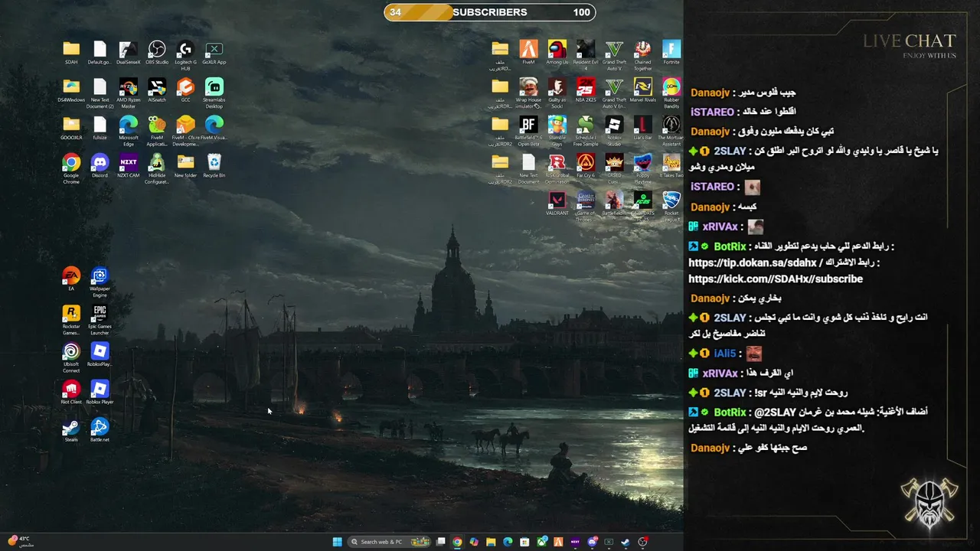Select the Battlefield 6 Open Beta icon
Screen dimensions: 980x551
pos(528,131)
